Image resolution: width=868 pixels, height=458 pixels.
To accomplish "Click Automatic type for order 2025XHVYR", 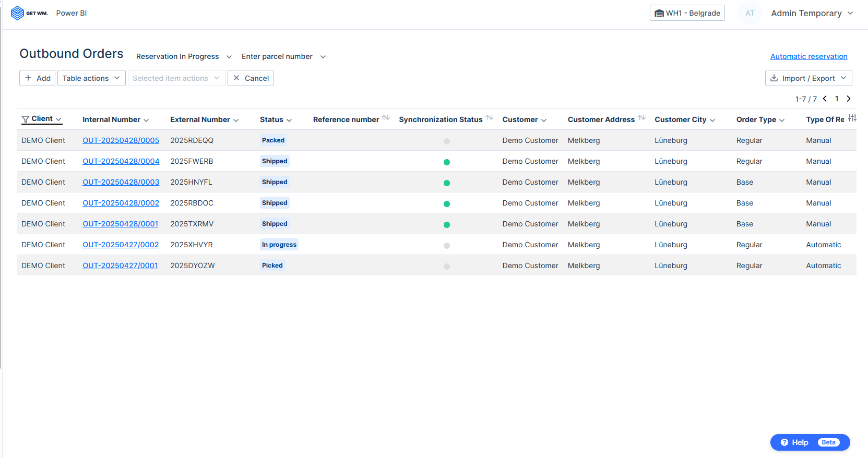I will 824,245.
